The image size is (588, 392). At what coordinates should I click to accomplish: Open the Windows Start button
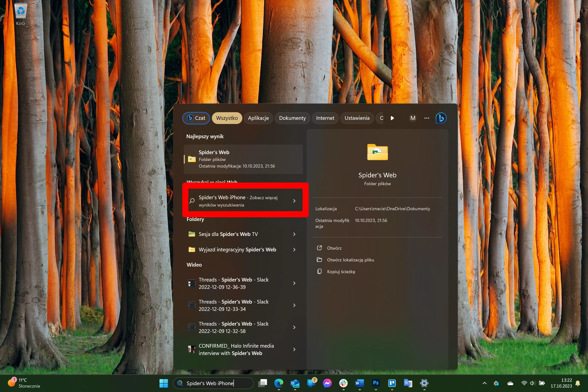[x=164, y=383]
